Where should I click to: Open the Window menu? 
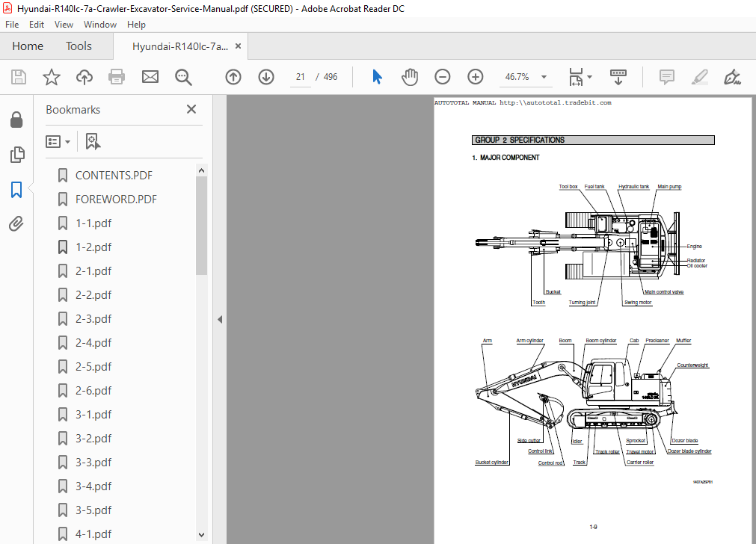click(99, 25)
